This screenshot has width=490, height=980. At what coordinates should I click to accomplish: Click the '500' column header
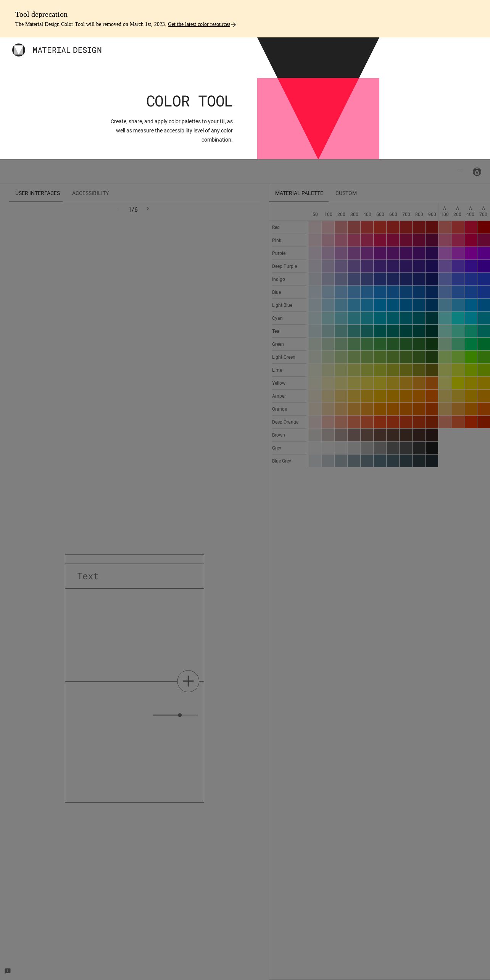[x=380, y=214]
